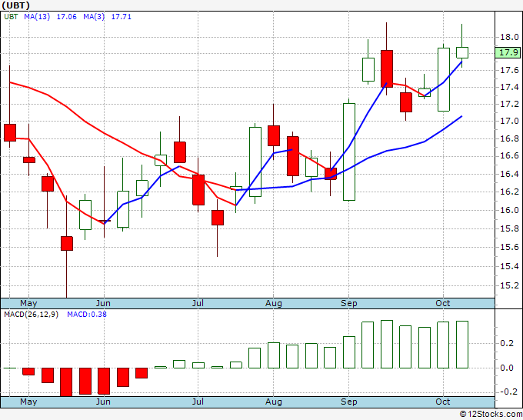The height and width of the screenshot is (420, 523).
Task: Click the tall green early-September candlestick body
Action: (349, 152)
